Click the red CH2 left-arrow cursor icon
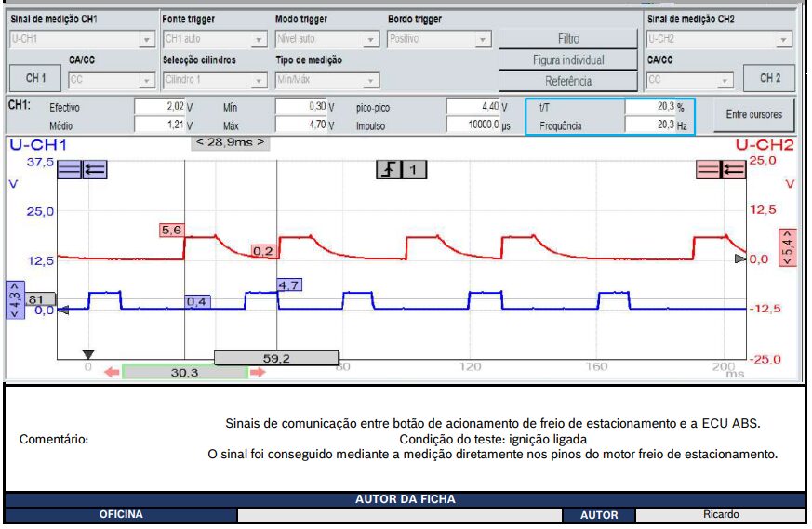The height and width of the screenshot is (529, 812). [733, 169]
